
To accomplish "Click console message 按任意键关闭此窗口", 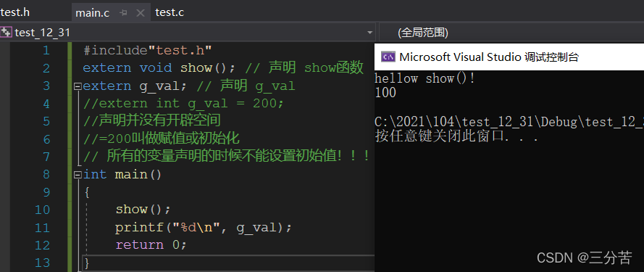I will click(x=456, y=136).
